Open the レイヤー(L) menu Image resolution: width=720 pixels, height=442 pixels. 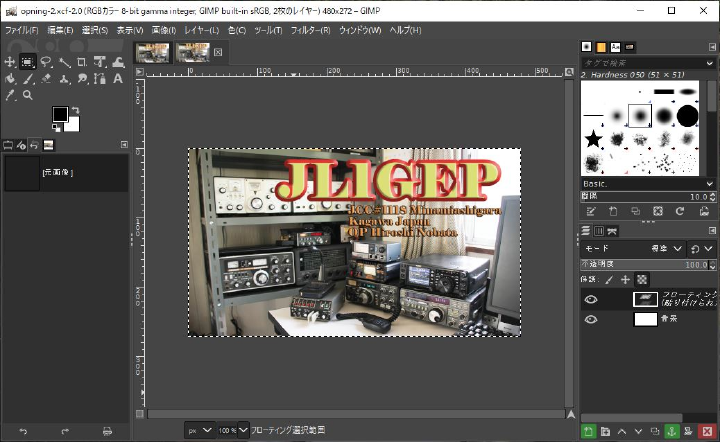click(201, 30)
